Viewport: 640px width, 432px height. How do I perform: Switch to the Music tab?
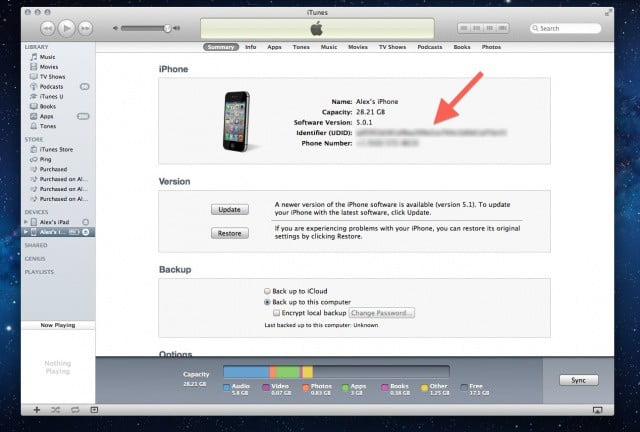click(329, 47)
